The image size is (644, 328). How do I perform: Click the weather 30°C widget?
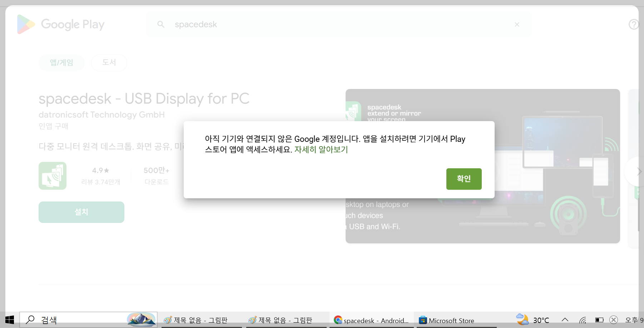coord(532,319)
